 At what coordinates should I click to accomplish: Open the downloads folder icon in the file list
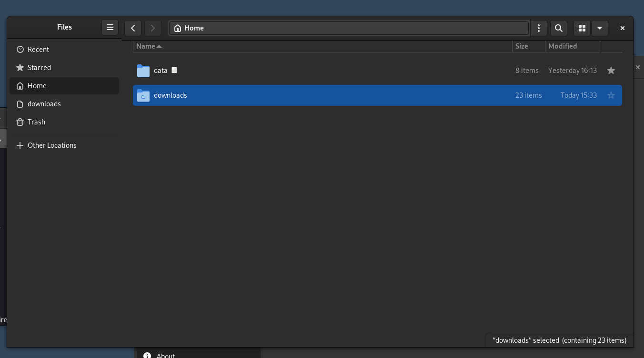coord(143,95)
